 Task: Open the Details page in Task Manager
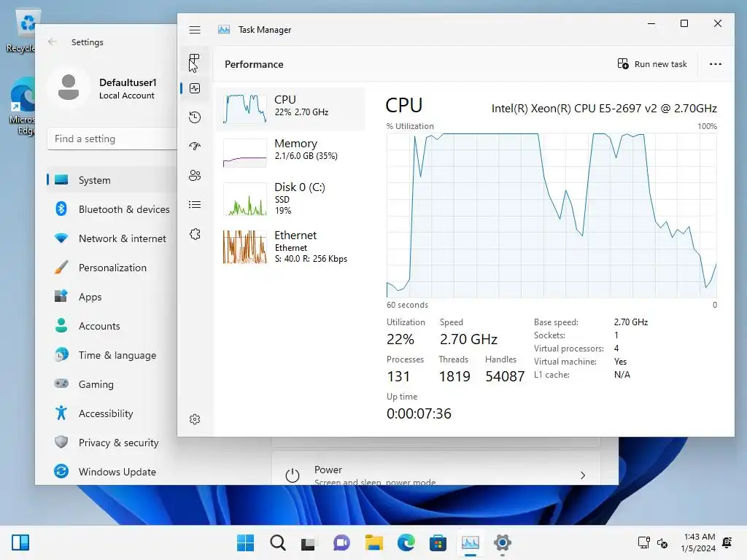(194, 205)
